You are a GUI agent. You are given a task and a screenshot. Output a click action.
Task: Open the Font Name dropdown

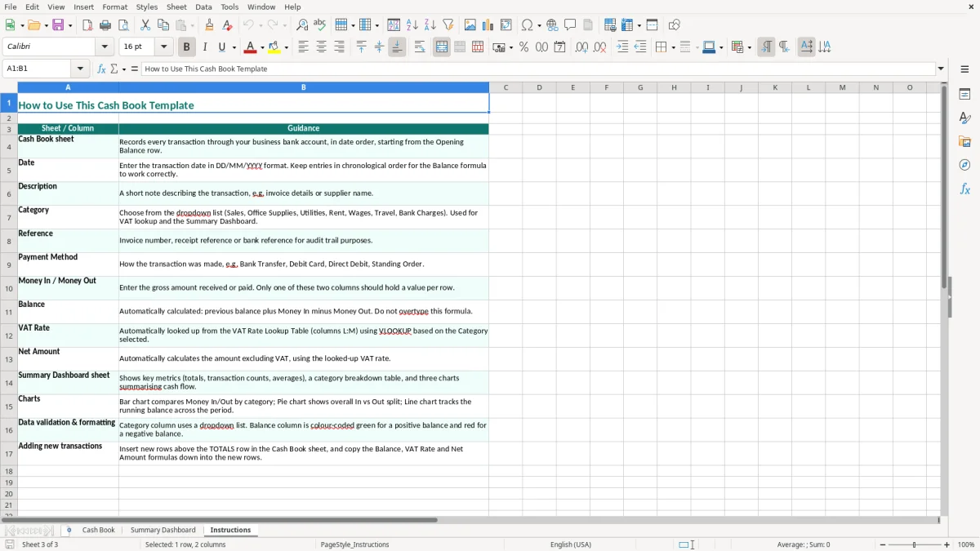coord(104,47)
